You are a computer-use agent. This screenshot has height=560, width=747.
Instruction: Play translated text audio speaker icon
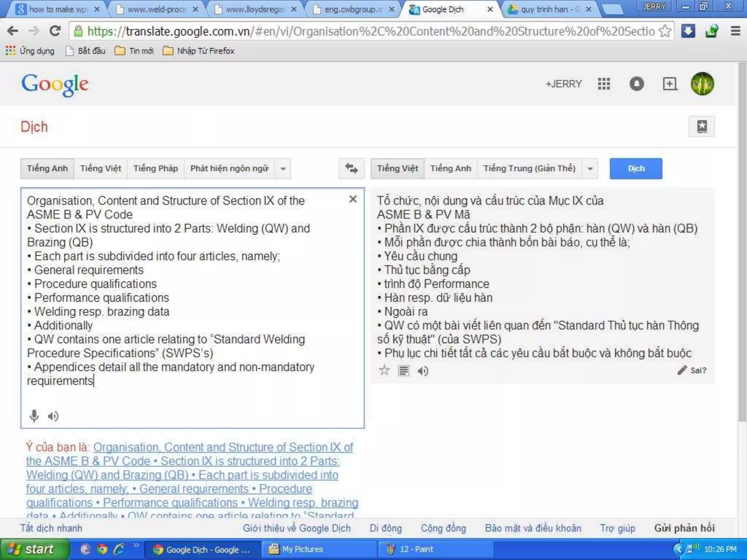tap(423, 371)
